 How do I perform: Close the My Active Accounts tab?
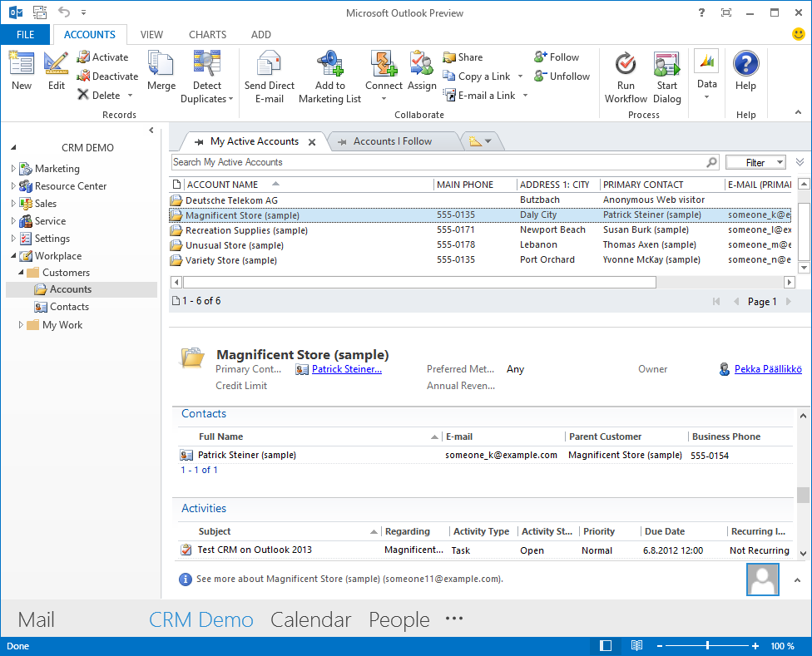pos(312,142)
